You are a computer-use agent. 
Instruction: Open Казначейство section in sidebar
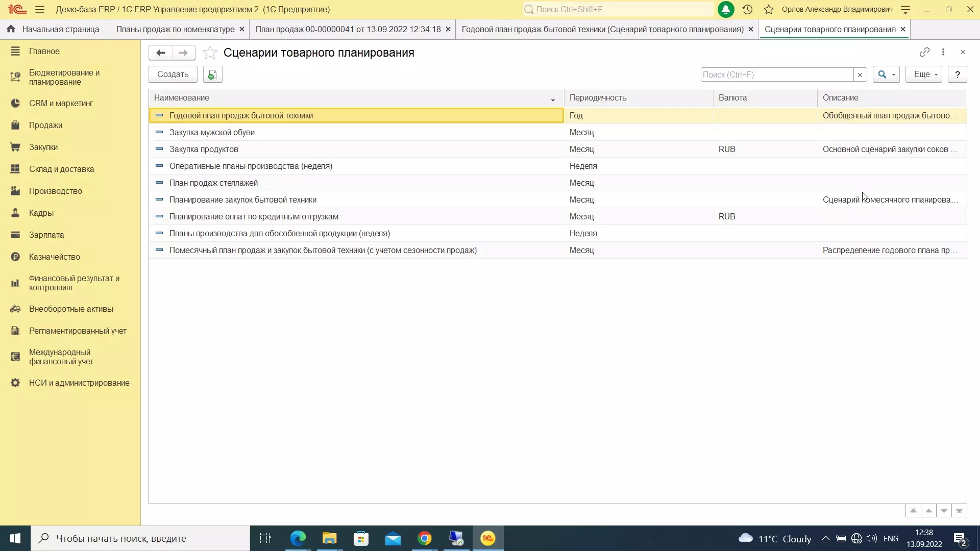click(54, 257)
